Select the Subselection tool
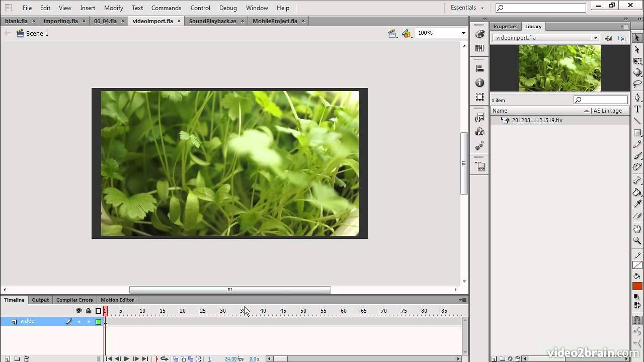The width and height of the screenshot is (644, 362). [x=637, y=50]
